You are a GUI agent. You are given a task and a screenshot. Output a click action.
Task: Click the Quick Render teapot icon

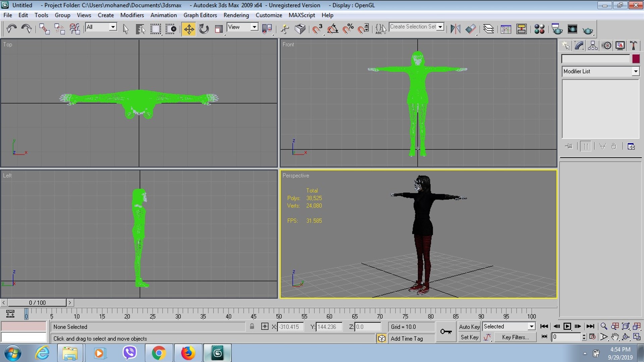588,30
